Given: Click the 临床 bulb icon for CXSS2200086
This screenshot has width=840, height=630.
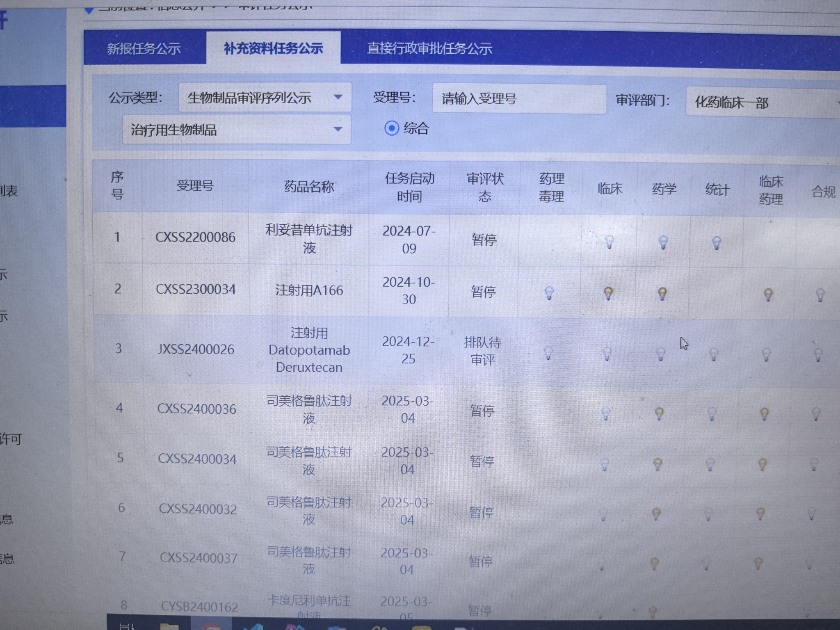Looking at the screenshot, I should pyautogui.click(x=609, y=242).
